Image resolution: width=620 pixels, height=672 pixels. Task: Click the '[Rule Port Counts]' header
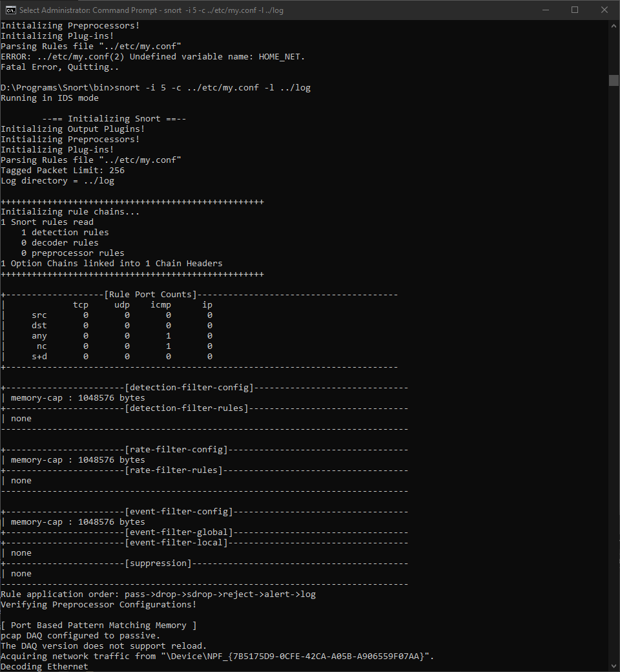(150, 295)
